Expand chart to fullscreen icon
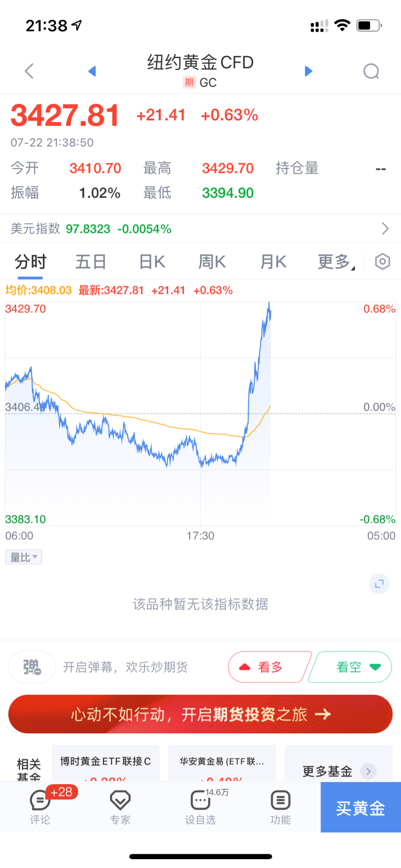The width and height of the screenshot is (401, 868). pos(380,584)
